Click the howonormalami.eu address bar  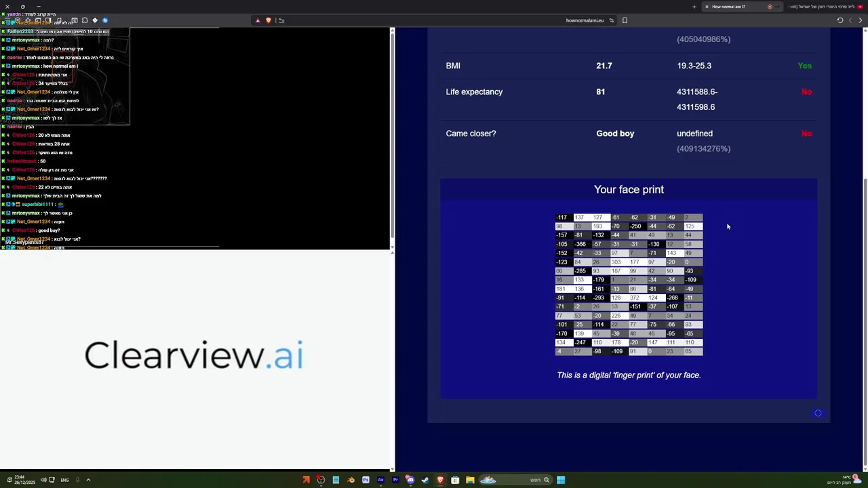coord(585,20)
